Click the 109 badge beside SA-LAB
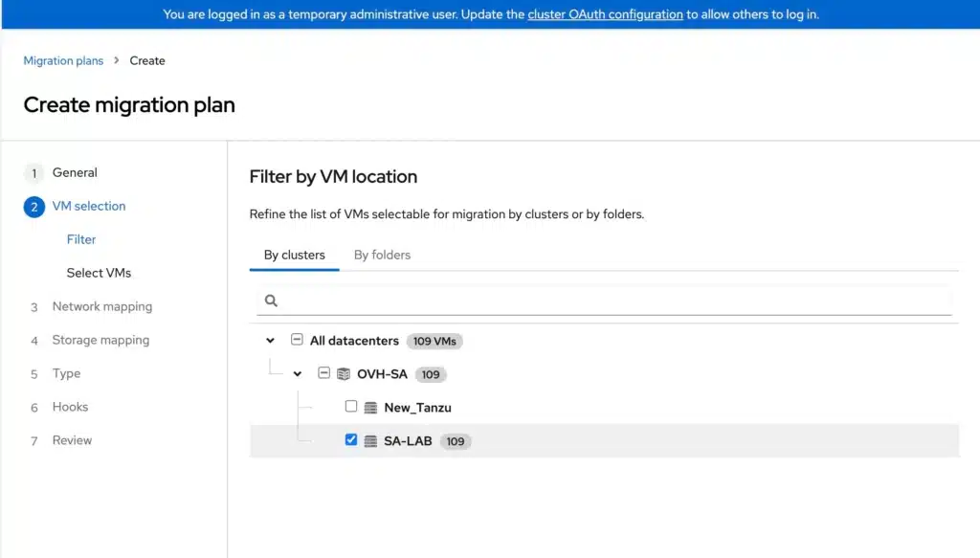This screenshot has height=558, width=980. point(455,441)
